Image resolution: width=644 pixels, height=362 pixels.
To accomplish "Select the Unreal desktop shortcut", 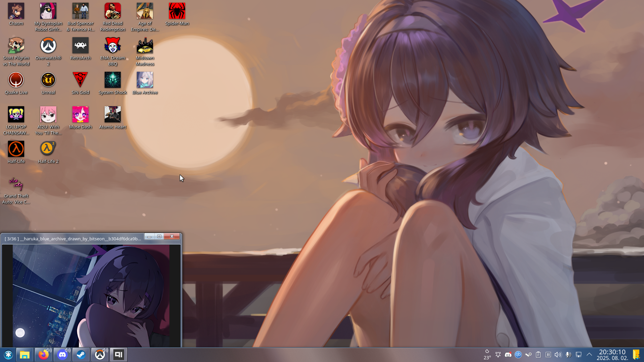I will click(x=48, y=83).
